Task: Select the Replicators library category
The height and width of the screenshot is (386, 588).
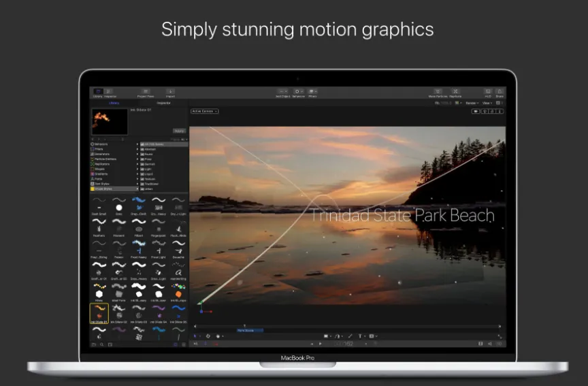Action: 114,164
